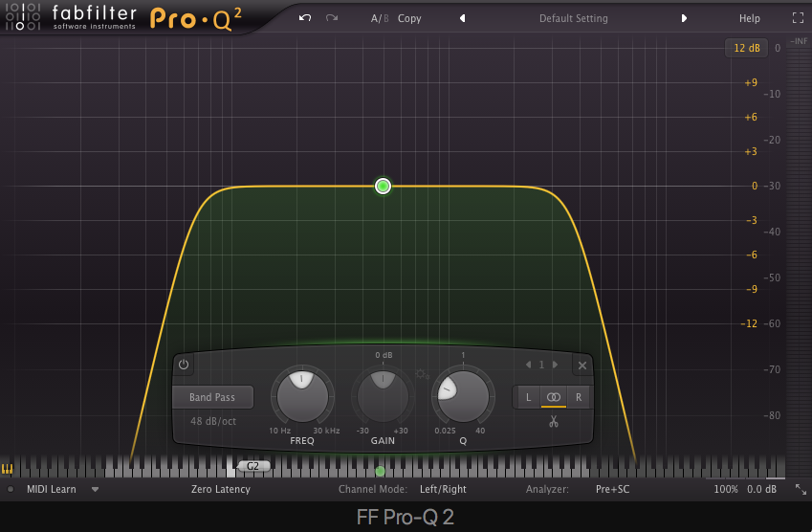Click the 0.0 dB output gain value
Image resolution: width=812 pixels, height=532 pixels.
tap(761, 489)
